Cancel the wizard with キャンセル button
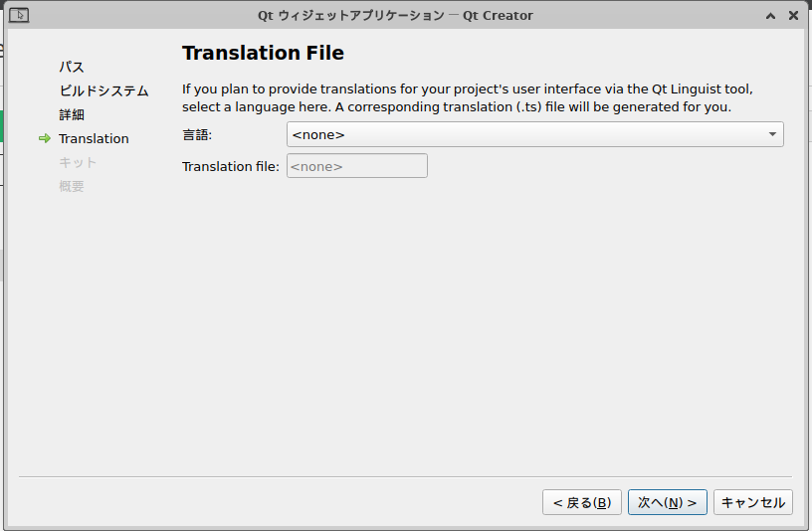 coord(753,502)
